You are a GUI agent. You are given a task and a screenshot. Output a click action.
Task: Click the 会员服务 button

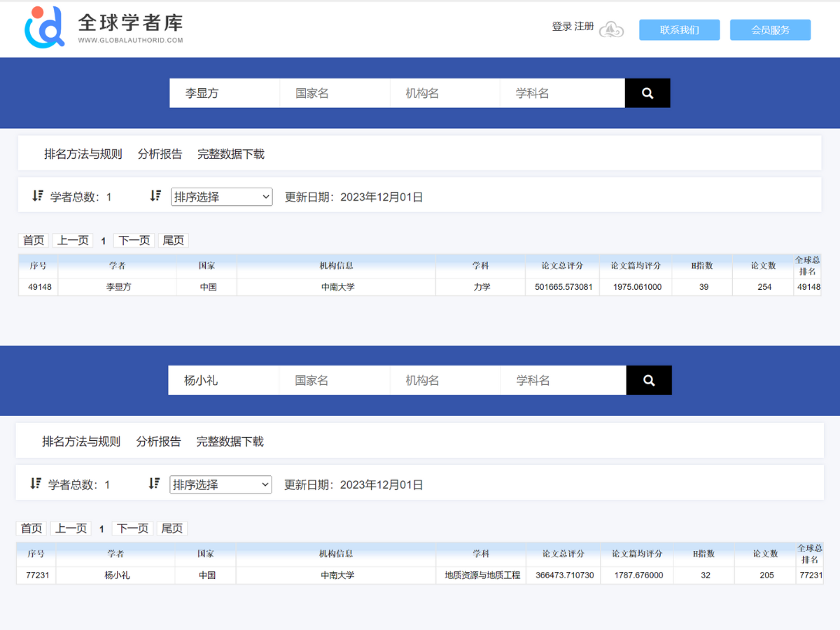770,30
